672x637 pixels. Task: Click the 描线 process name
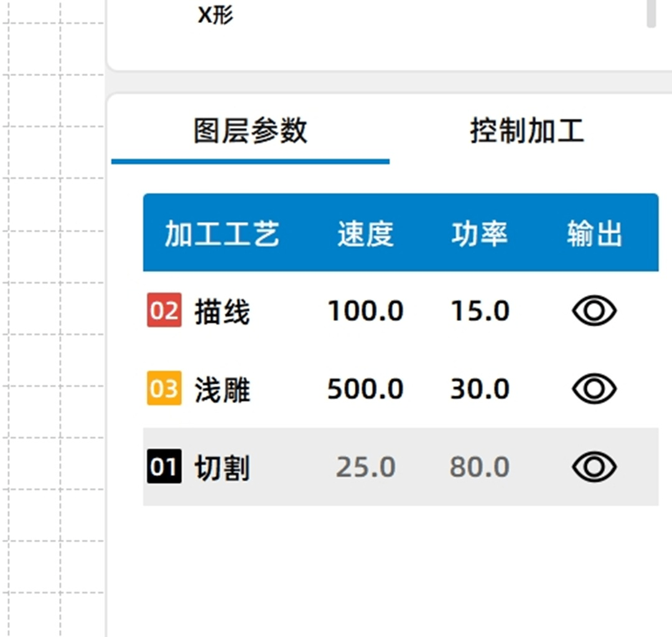pyautogui.click(x=222, y=312)
